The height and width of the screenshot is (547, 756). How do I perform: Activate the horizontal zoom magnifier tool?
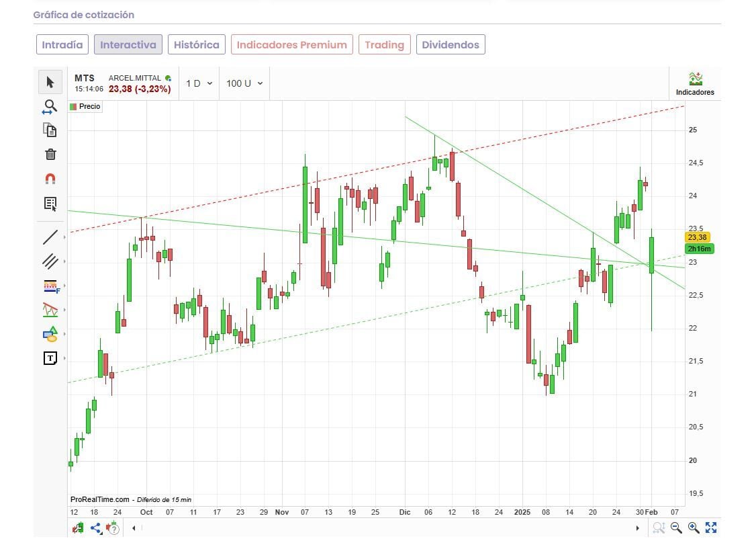50,107
